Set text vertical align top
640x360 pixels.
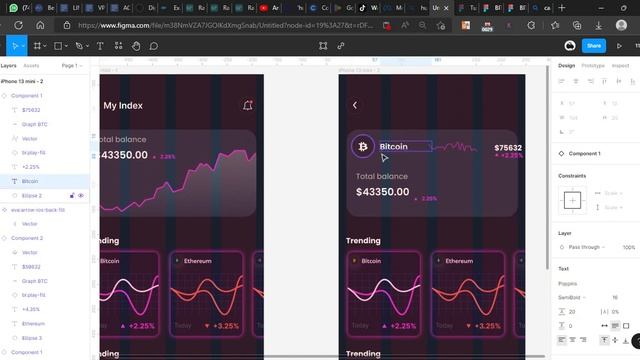pos(604,340)
